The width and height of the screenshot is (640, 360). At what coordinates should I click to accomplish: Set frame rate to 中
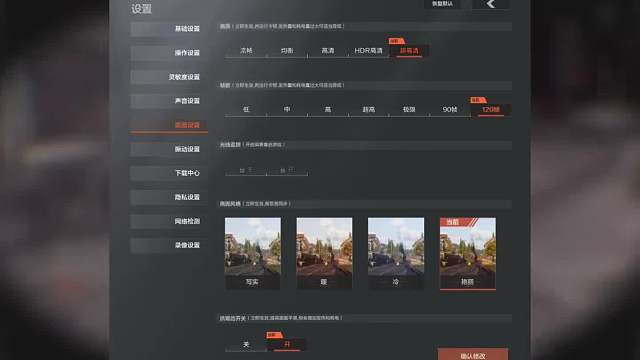(287, 109)
